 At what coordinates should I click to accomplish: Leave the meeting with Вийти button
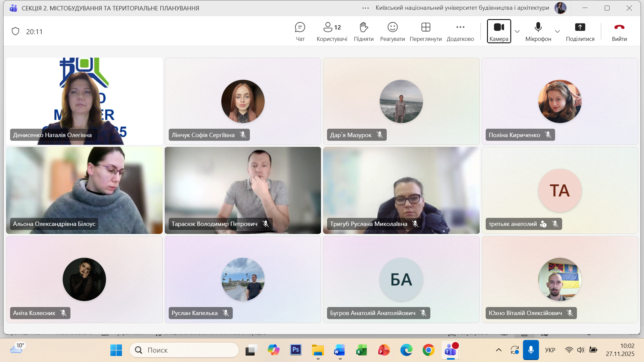pos(619,31)
